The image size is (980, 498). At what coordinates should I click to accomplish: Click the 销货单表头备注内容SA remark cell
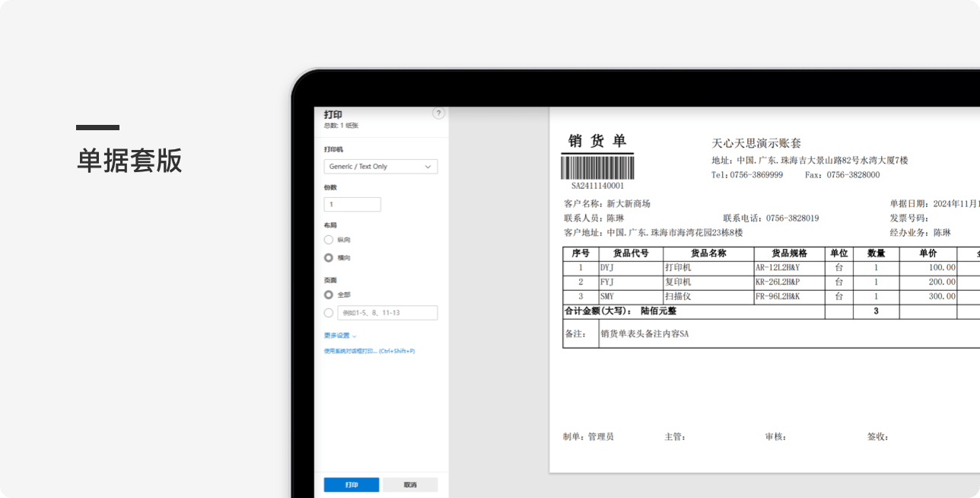[644, 334]
